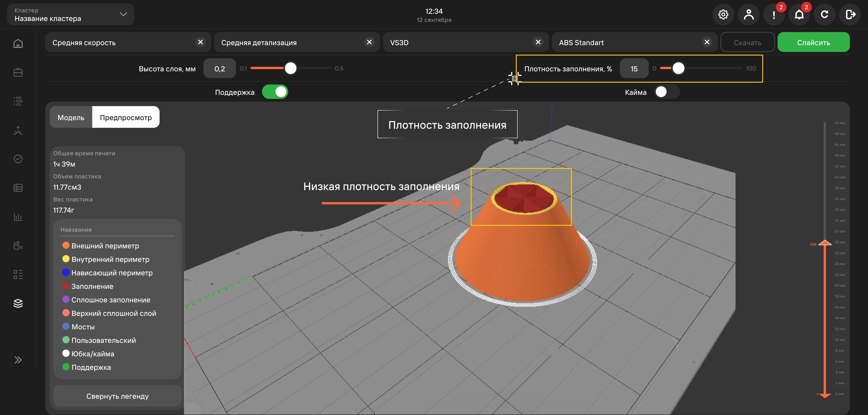The width and height of the screenshot is (868, 415).
Task: Expand the sidebar with double chevron
Action: 18,360
